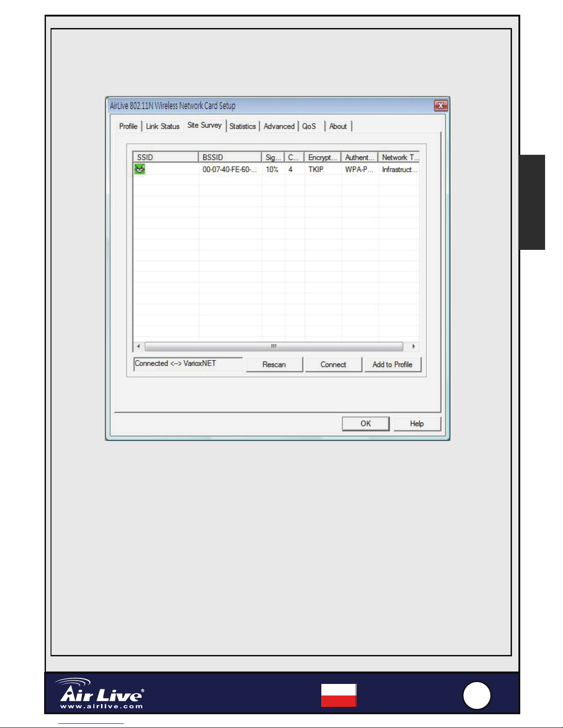Click the TKIP encryption cell
563x728 pixels.
pos(316,169)
